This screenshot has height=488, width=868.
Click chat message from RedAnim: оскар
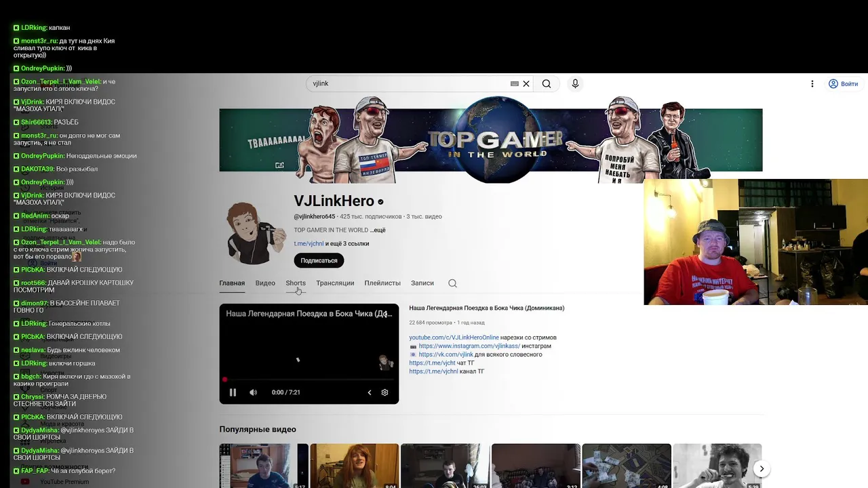[41, 216]
